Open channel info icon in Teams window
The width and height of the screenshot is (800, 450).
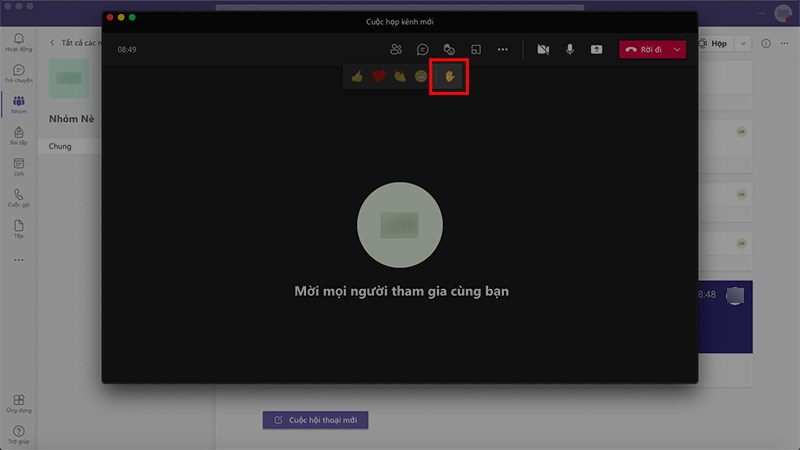(x=766, y=43)
